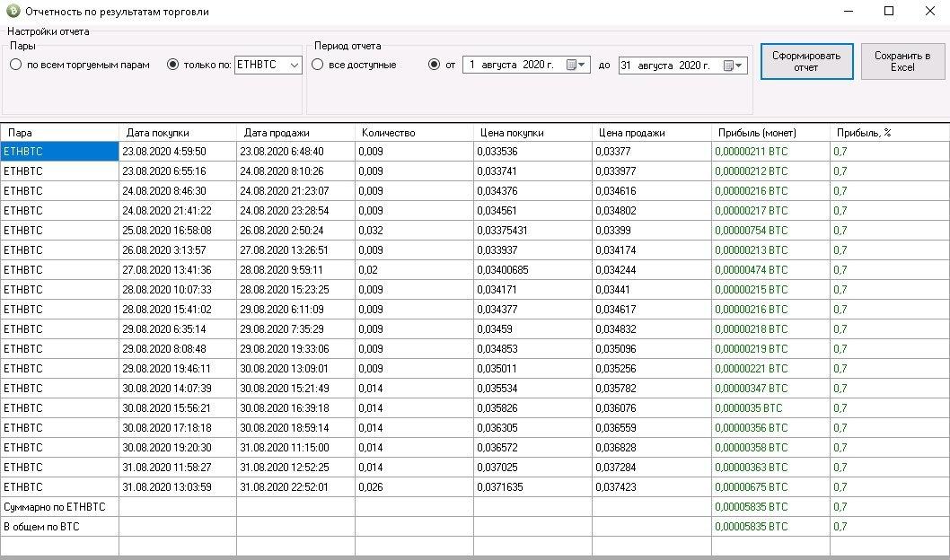
Task: Click sale date '24.08.2020 21:23:07'
Action: pyautogui.click(x=295, y=190)
